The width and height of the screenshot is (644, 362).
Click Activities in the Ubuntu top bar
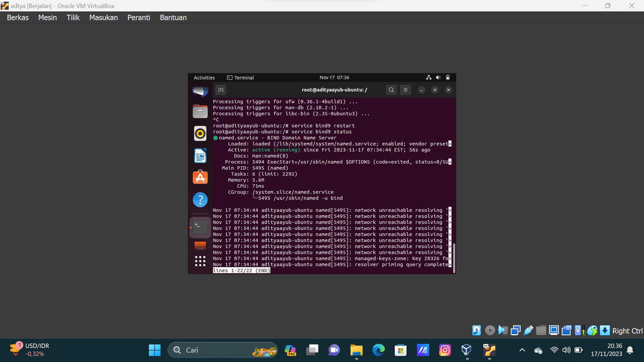pyautogui.click(x=204, y=77)
